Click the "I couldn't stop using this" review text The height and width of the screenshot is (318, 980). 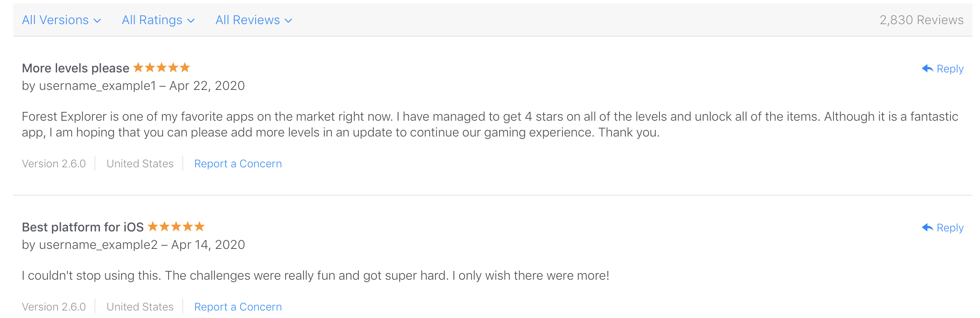315,276
